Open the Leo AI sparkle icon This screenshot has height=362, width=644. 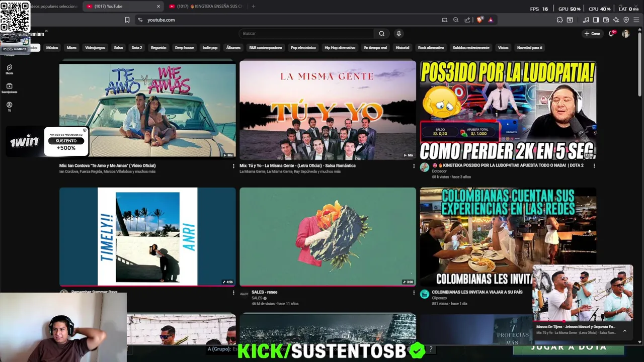(616, 20)
